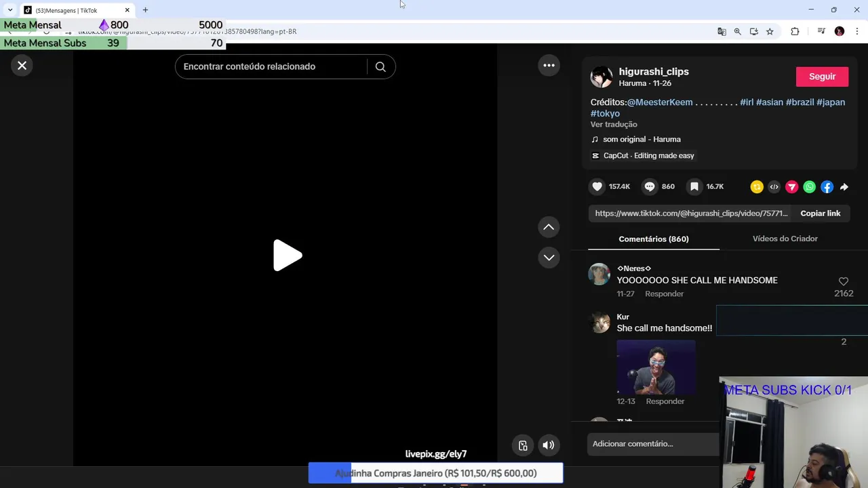Open the som original - Haruma sound

click(642, 140)
